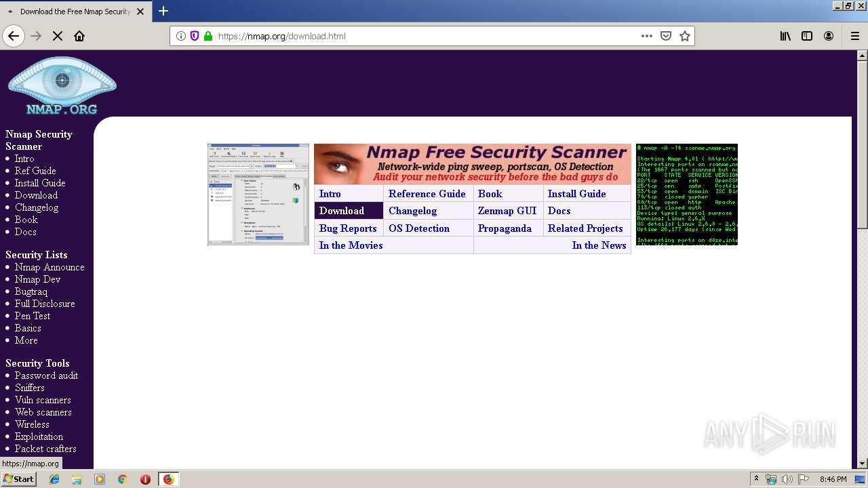Open the Firefox hamburger menu
868x488 pixels.
[x=855, y=36]
